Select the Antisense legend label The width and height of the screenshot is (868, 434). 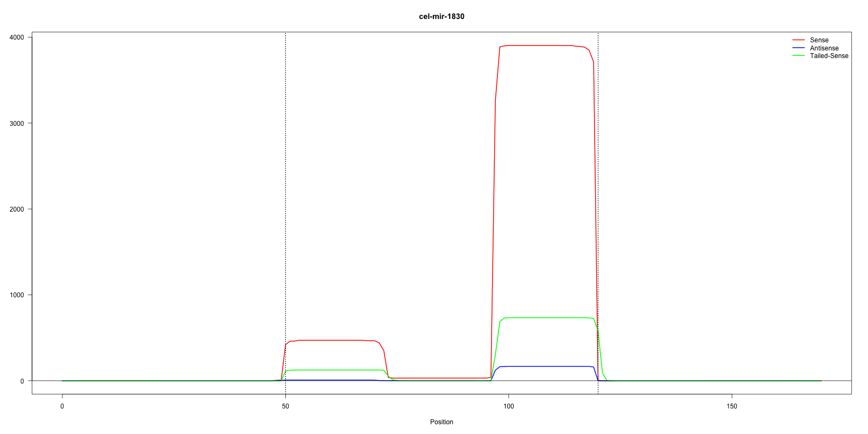tap(824, 48)
